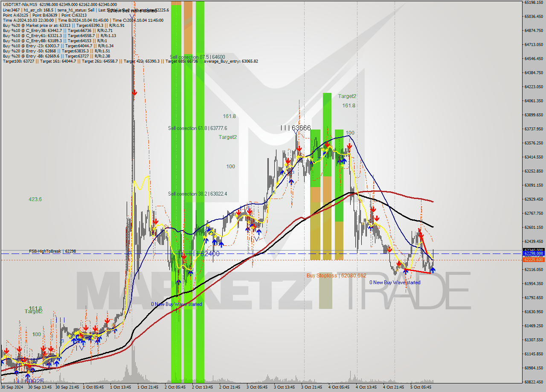Image resolution: width=546 pixels, height=392 pixels.
Task: Click the 'Sell correction 38.2 | 63022.4' label
Action: click(197, 194)
